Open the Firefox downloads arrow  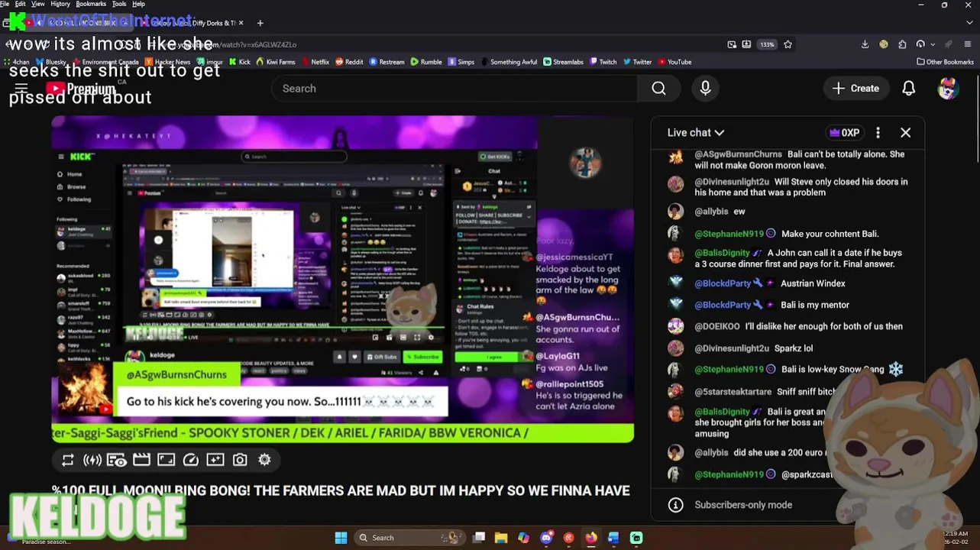coord(865,44)
